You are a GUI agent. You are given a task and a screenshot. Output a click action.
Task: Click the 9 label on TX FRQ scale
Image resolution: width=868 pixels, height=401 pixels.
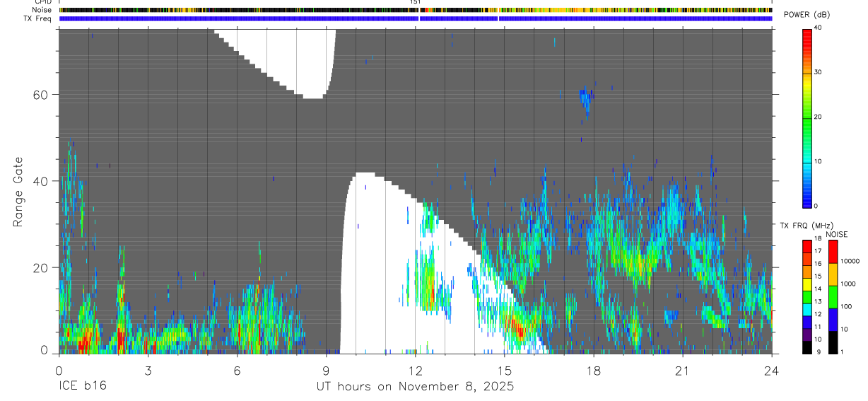817,351
